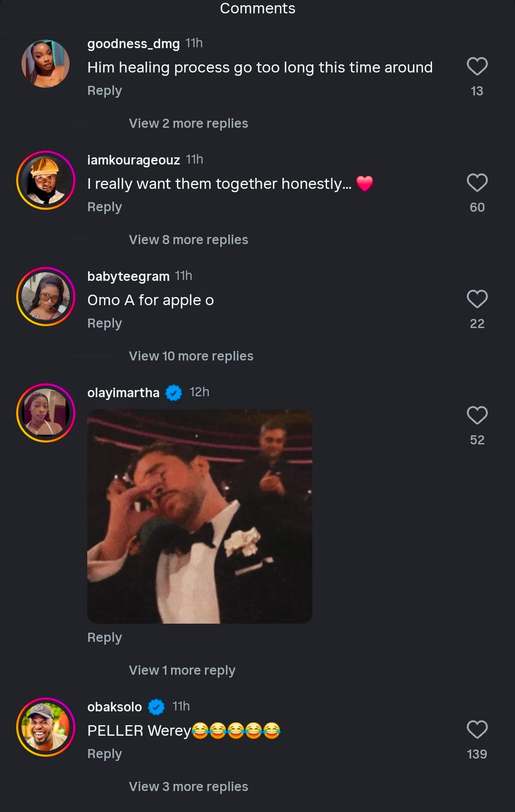Open the GIF image in olayimartha's comment
515x812 pixels.
point(200,516)
